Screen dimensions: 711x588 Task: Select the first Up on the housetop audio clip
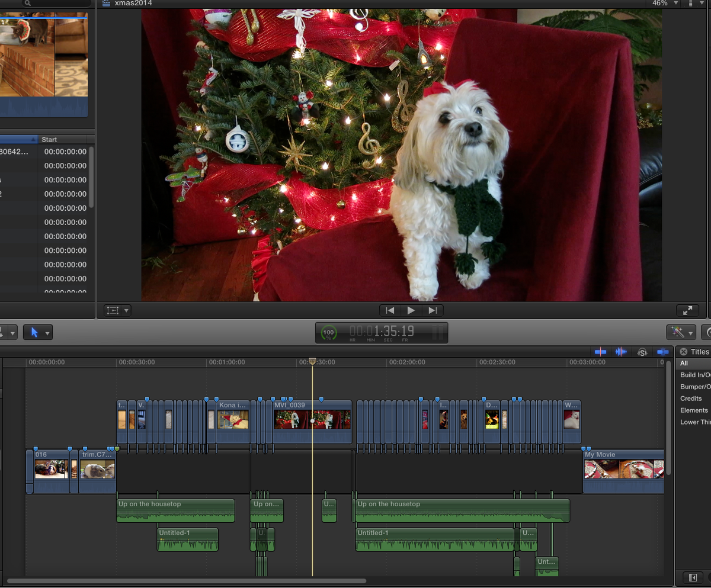click(x=175, y=510)
